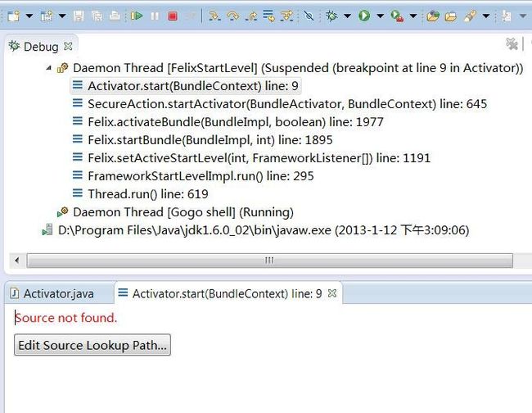Close the Debug view tab
Screen dimensions: 532x413
point(68,46)
